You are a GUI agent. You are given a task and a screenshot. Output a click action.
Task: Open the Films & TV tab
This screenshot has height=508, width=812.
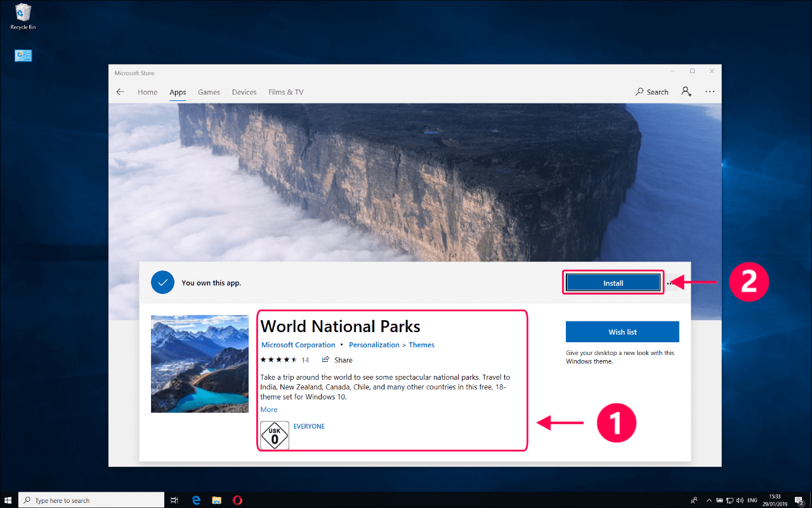click(x=285, y=92)
